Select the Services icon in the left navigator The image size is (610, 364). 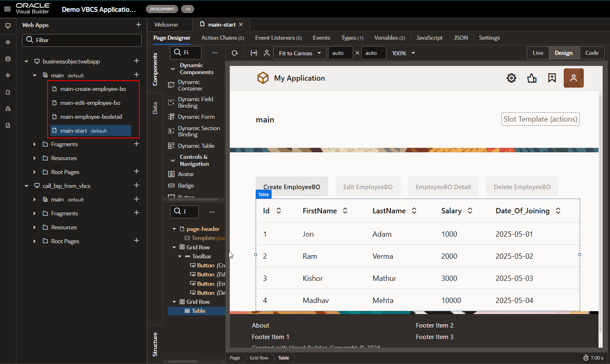(x=8, y=42)
